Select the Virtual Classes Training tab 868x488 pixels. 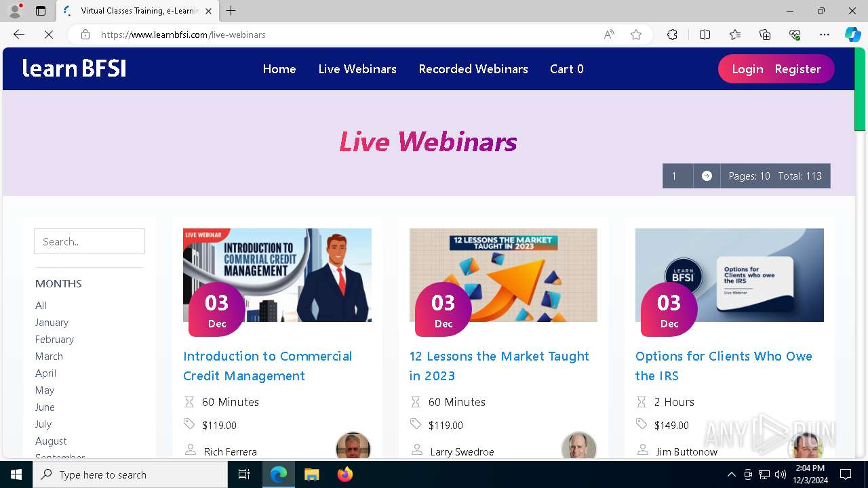click(x=137, y=11)
